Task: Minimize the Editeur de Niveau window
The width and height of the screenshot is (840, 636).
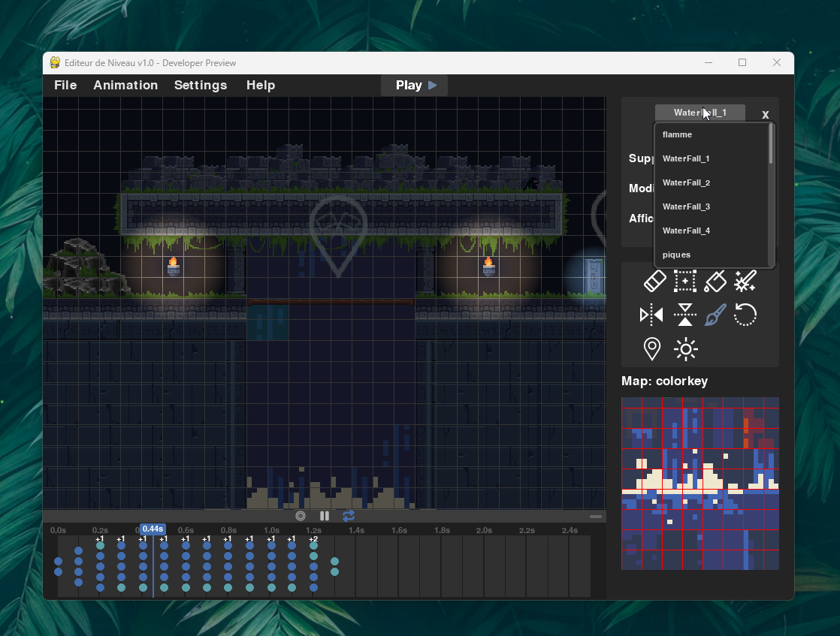Action: click(709, 62)
